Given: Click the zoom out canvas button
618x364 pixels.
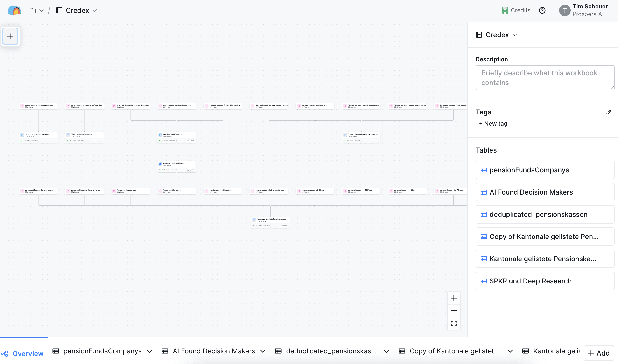Looking at the screenshot, I should click(454, 310).
